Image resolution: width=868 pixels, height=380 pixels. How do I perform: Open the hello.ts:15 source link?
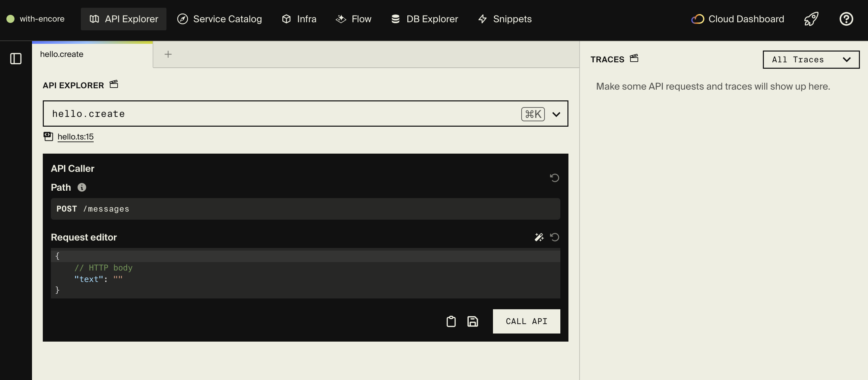75,136
